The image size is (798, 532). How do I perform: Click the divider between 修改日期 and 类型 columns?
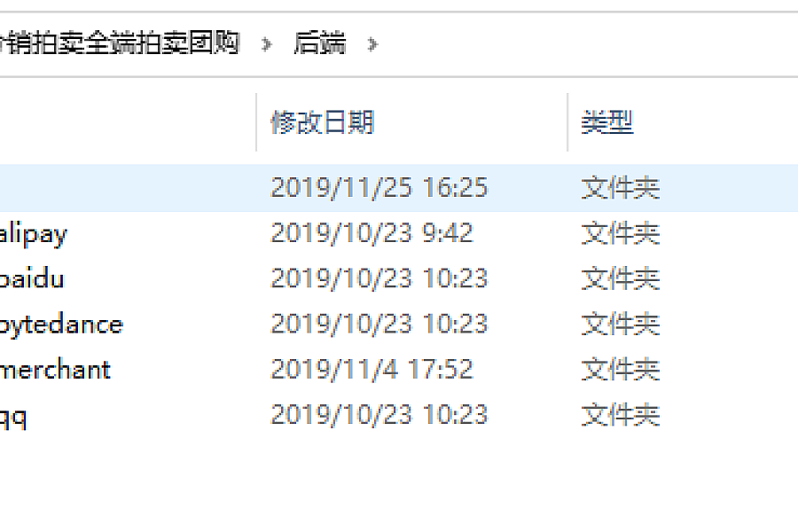point(567,122)
